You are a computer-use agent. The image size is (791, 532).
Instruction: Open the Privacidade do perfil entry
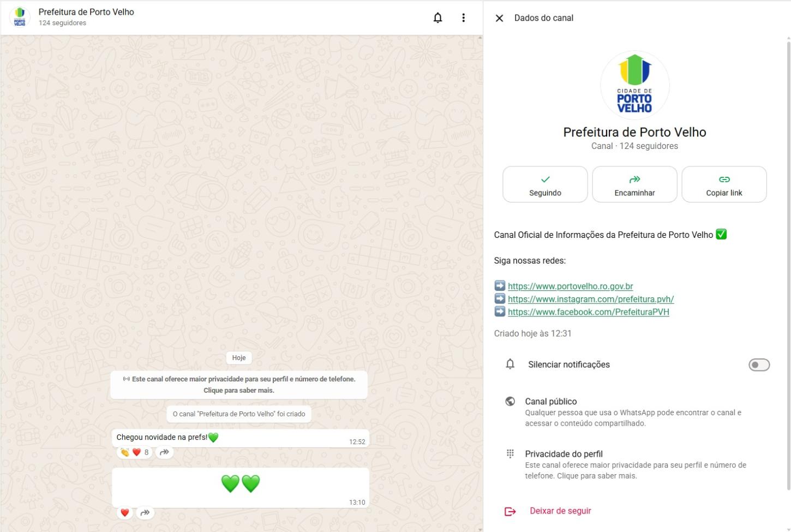(634, 464)
